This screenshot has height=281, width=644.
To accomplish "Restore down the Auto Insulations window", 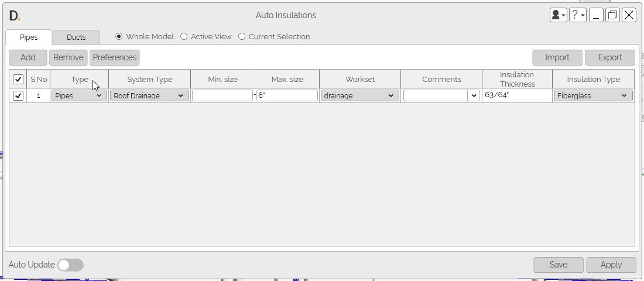I will point(612,15).
